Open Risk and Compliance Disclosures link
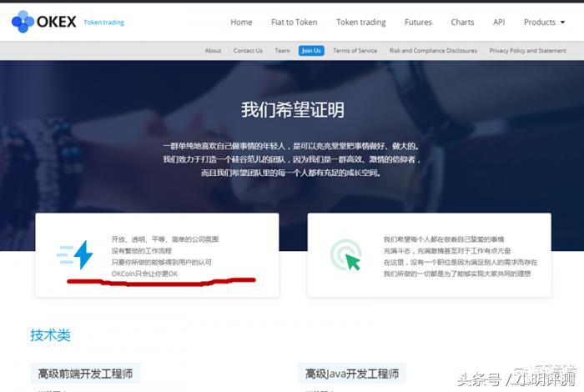This screenshot has height=392, width=584. [x=433, y=51]
